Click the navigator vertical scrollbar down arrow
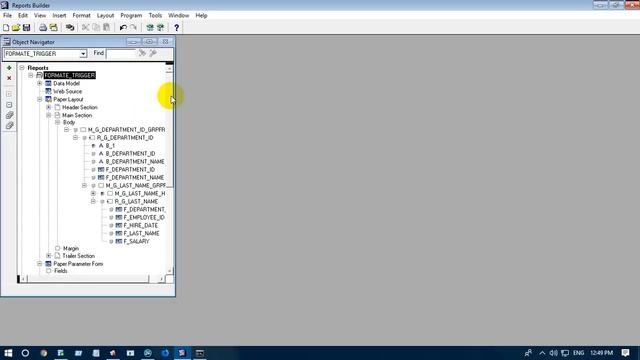Viewport: 640px width, 360px height. coord(169,271)
